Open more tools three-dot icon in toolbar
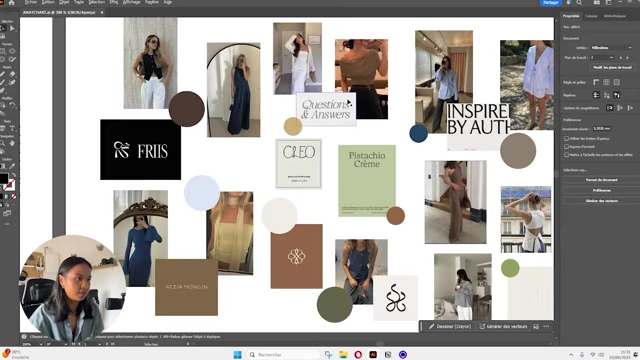This screenshot has width=640, height=360. tap(7, 224)
